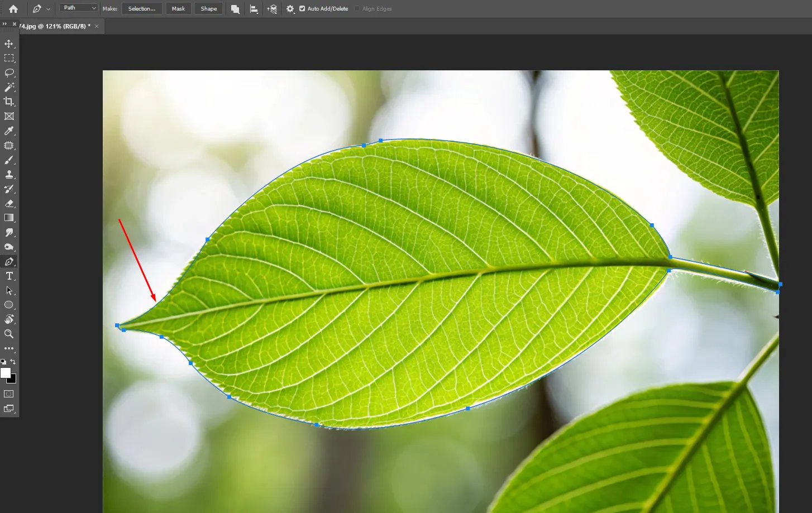Image resolution: width=812 pixels, height=513 pixels.
Task: Click the white foreground color swatch
Action: pos(6,373)
